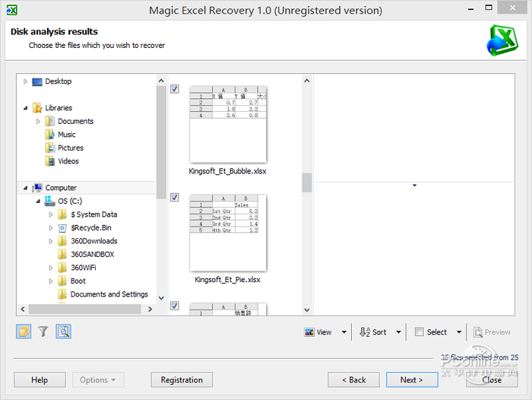Click the Kingsoft_Et_Bubble.xlsx file name

[x=227, y=171]
